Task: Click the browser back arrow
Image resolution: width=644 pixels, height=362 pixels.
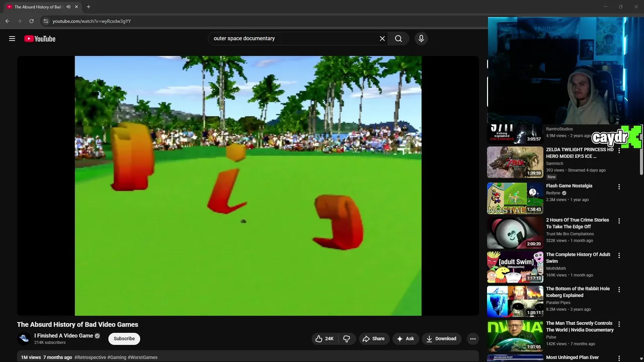Action: 7,21
